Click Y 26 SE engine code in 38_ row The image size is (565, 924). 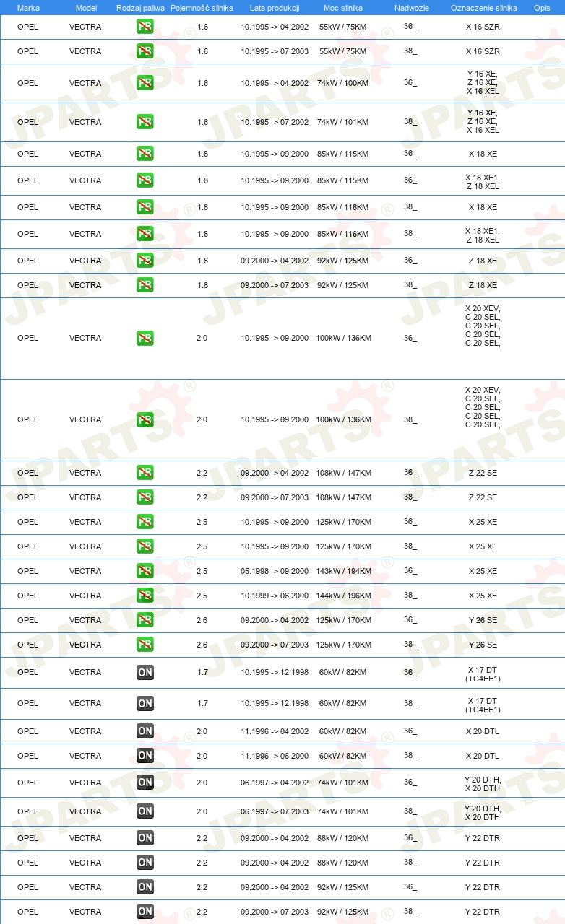483,645
